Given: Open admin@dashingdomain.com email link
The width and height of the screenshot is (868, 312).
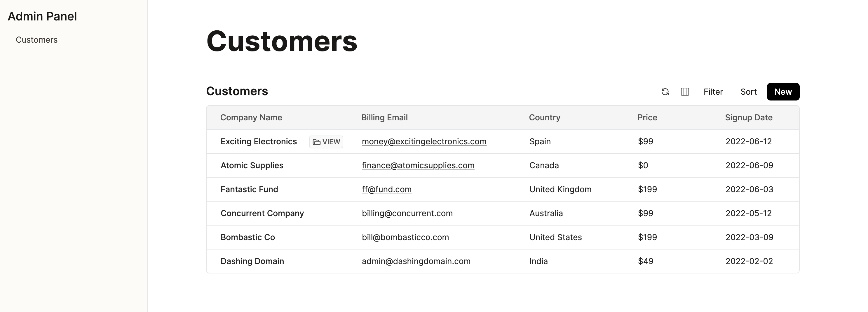Looking at the screenshot, I should tap(416, 261).
